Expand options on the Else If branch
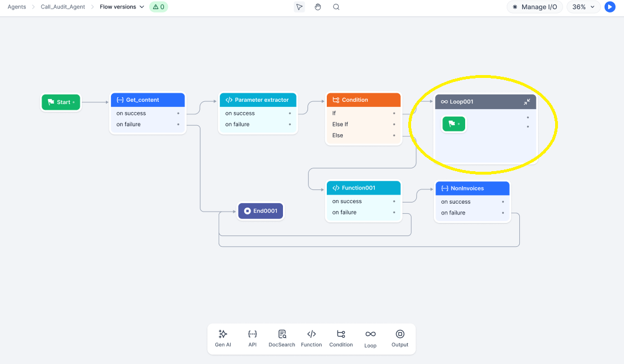624x364 pixels. pos(394,124)
